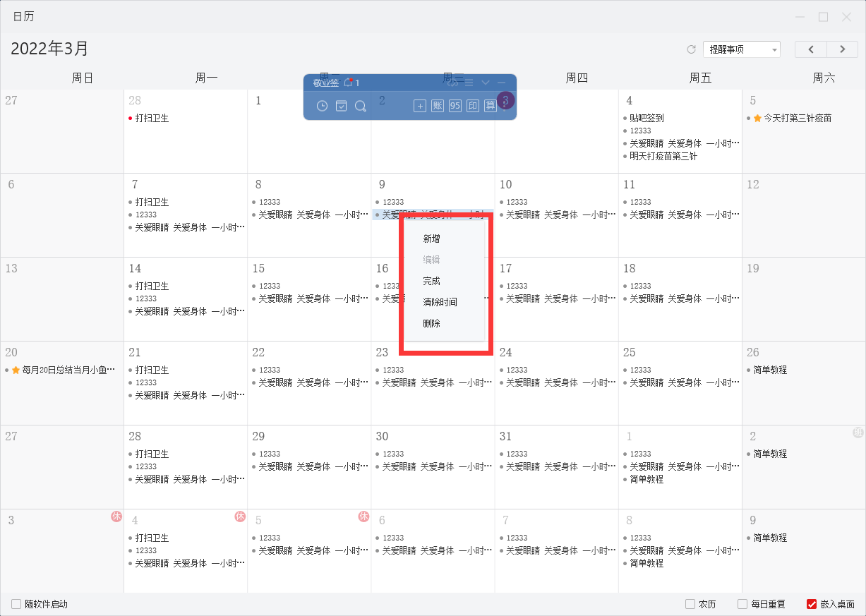
Task: Select the 12333 entry on March 17
Action: coord(517,286)
